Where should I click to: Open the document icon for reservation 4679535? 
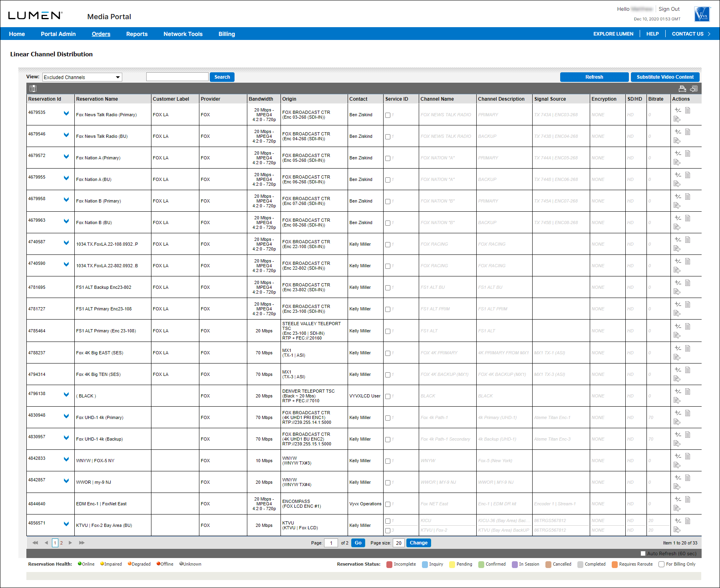pyautogui.click(x=688, y=110)
